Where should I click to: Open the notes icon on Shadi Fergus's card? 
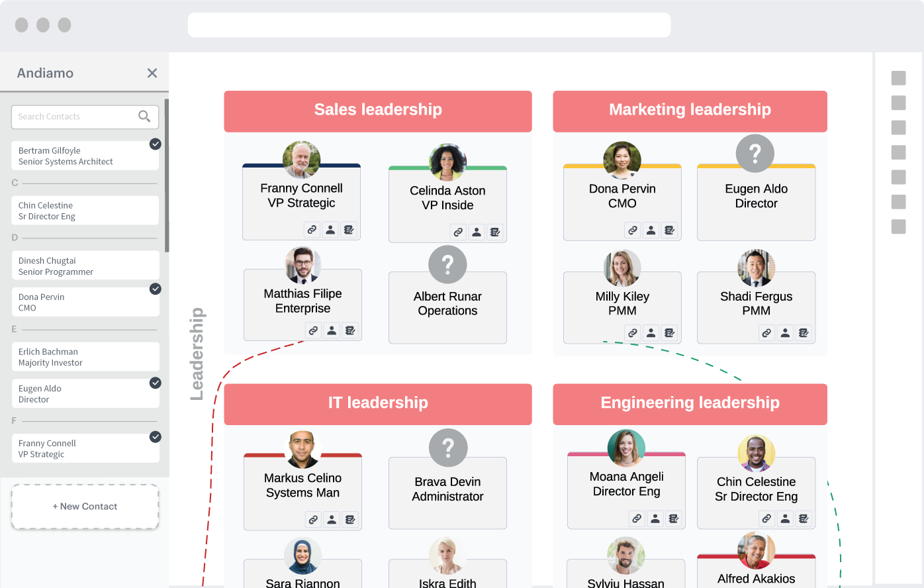click(804, 333)
